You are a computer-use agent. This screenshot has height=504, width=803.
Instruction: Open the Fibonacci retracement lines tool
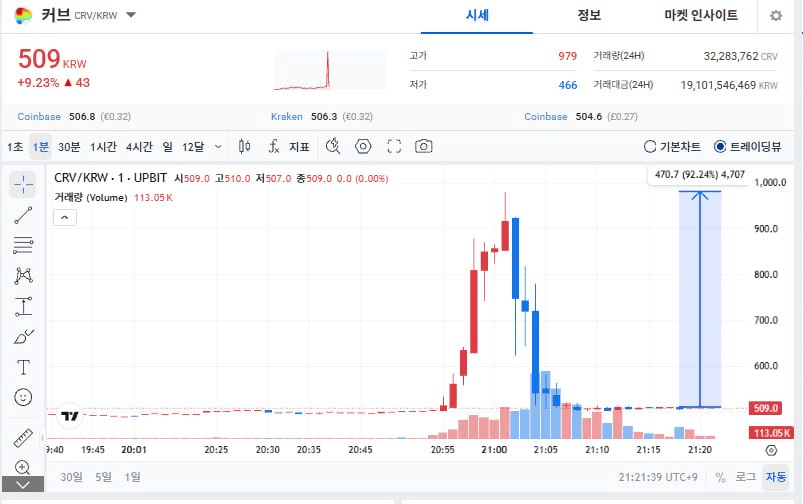pos(23,245)
